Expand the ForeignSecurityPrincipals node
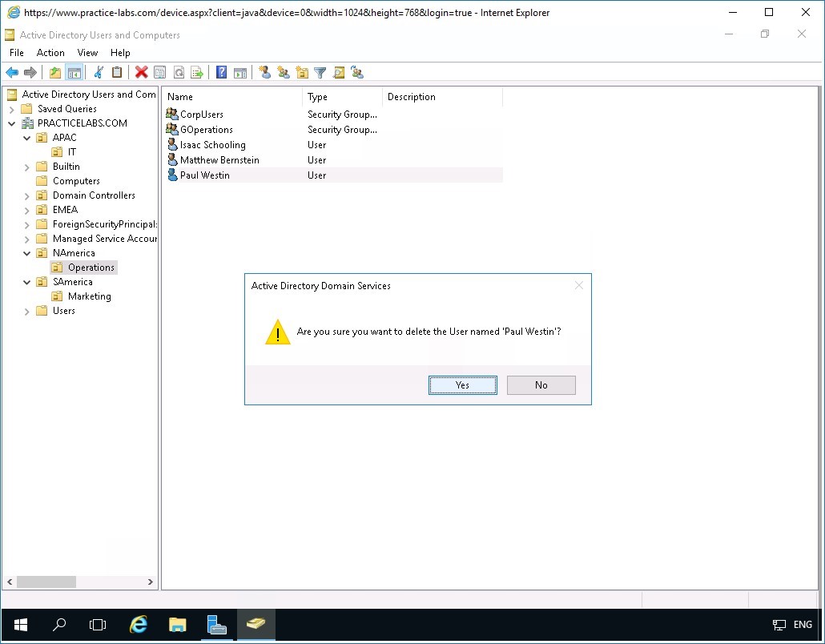The width and height of the screenshot is (825, 644). (x=27, y=224)
